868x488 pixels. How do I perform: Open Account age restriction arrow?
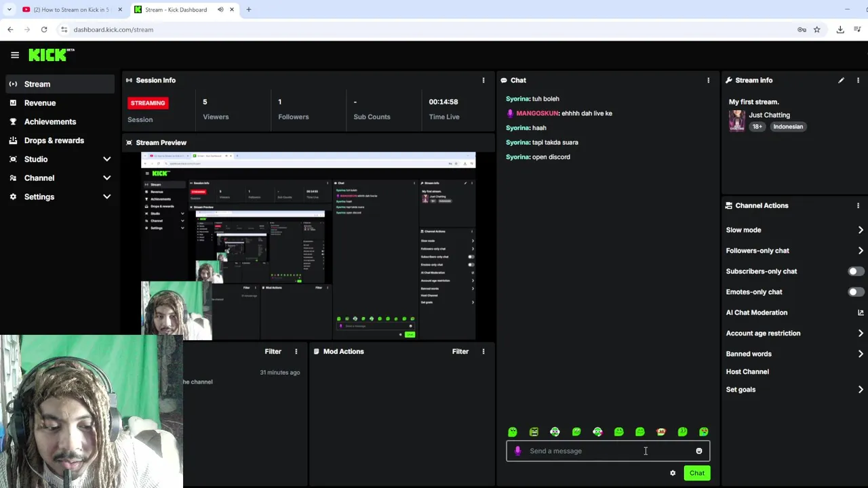point(861,333)
